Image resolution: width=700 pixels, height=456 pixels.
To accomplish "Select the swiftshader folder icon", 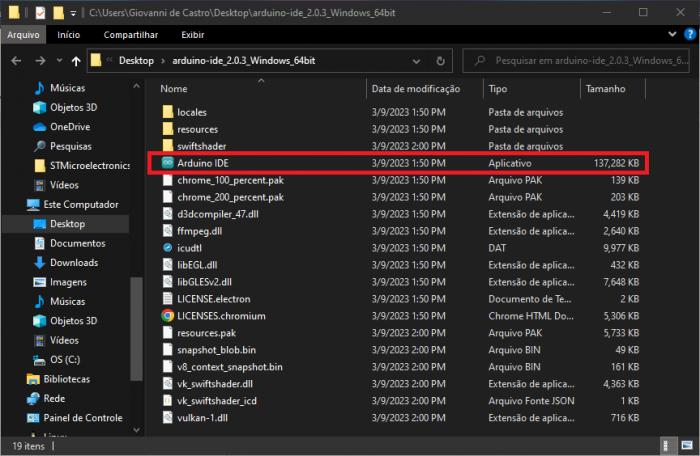I will pyautogui.click(x=168, y=146).
